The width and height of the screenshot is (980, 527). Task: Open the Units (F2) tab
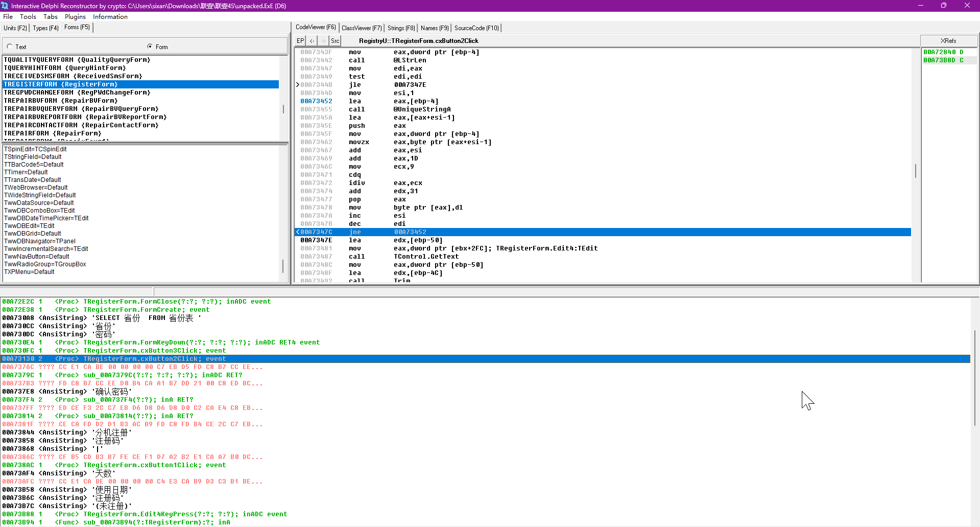pos(15,28)
